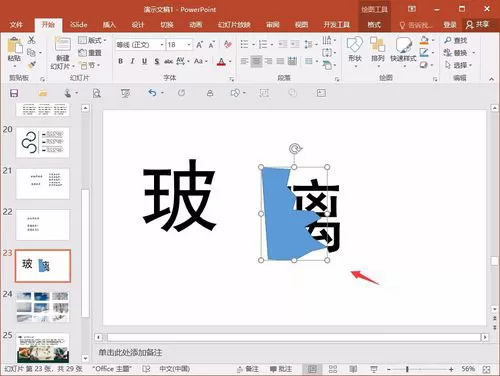
Task: Click the shape effects icon
Action: (424, 65)
